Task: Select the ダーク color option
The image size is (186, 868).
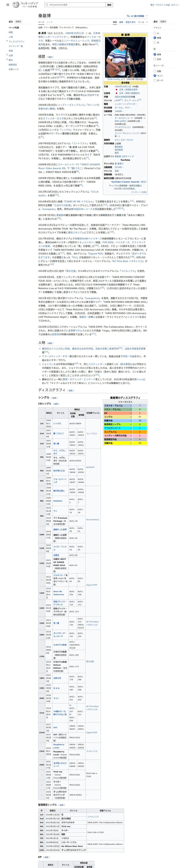Action: (x=155, y=80)
